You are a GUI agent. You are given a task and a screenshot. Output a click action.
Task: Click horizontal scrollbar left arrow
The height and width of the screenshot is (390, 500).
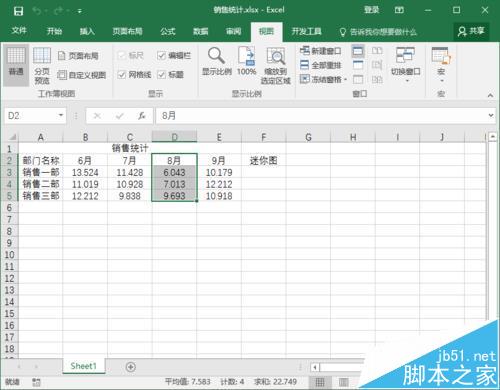coord(315,367)
